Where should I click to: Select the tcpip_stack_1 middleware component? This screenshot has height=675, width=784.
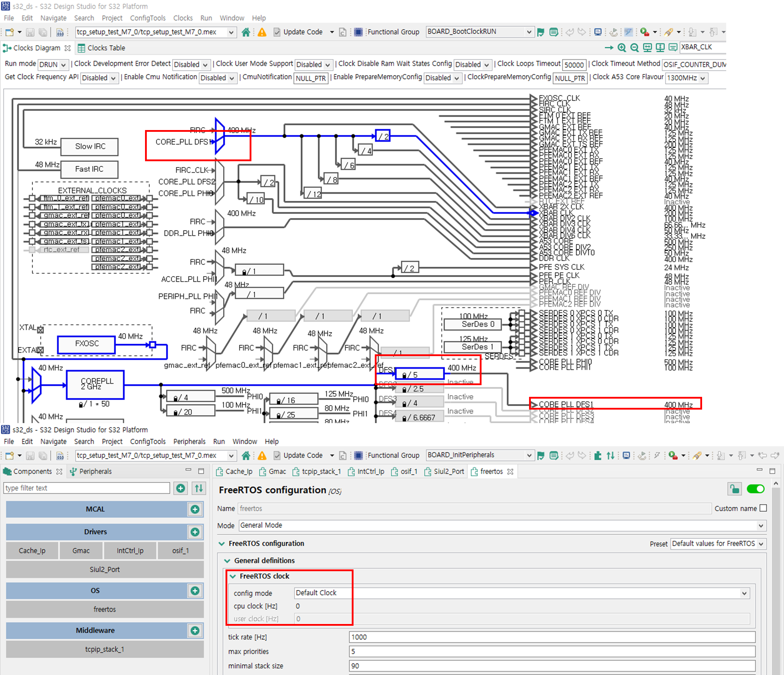click(105, 649)
